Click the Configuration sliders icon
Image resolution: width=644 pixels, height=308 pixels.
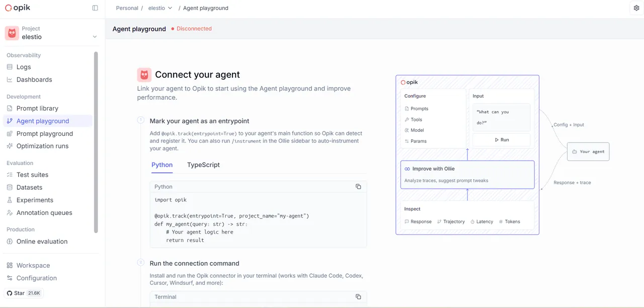[x=10, y=278]
